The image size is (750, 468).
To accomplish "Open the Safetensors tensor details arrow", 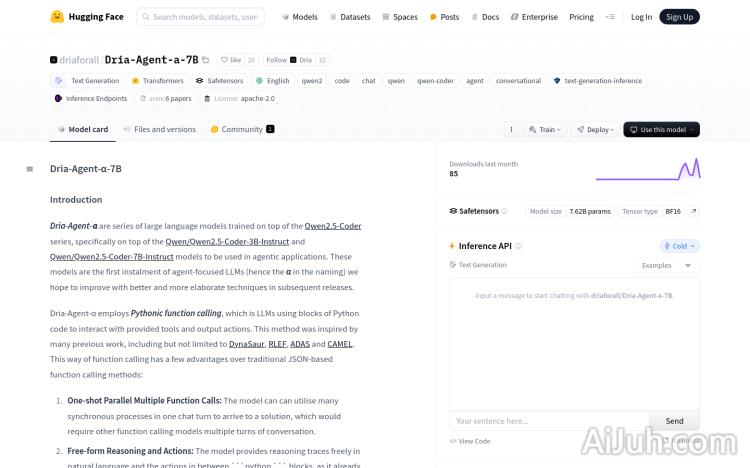I will (694, 212).
